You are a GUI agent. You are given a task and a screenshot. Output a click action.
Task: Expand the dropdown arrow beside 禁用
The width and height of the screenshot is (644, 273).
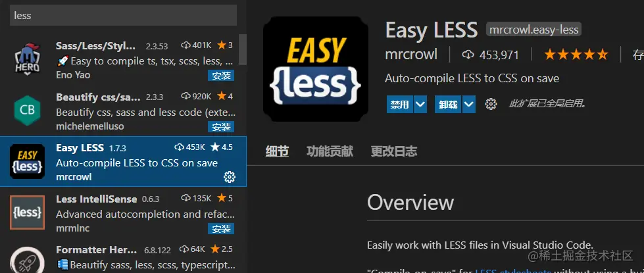point(420,105)
